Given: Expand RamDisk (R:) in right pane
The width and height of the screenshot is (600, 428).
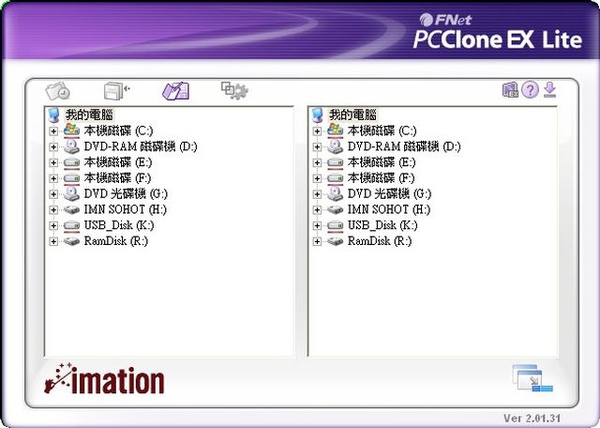Looking at the screenshot, I should (317, 241).
